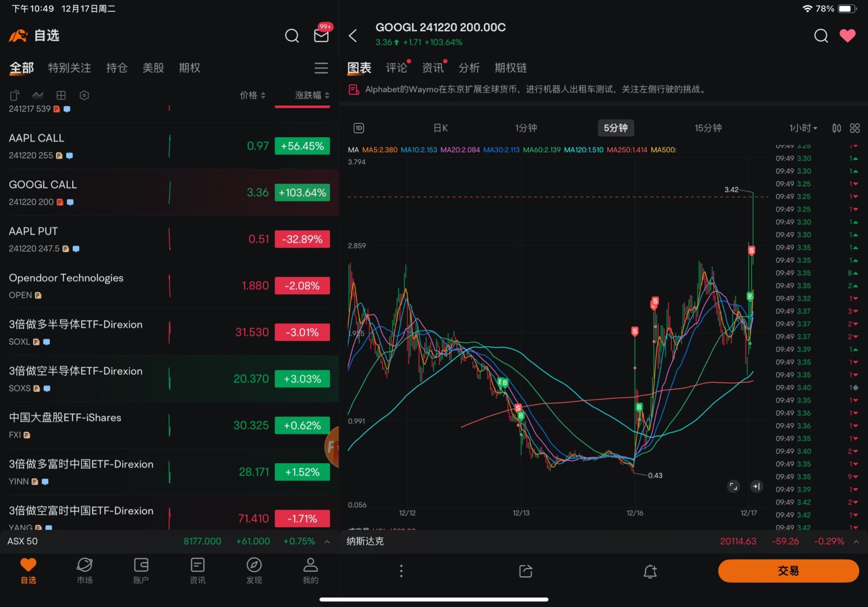Open the inbox with 99+ badge
This screenshot has height=607, width=868.
322,35
